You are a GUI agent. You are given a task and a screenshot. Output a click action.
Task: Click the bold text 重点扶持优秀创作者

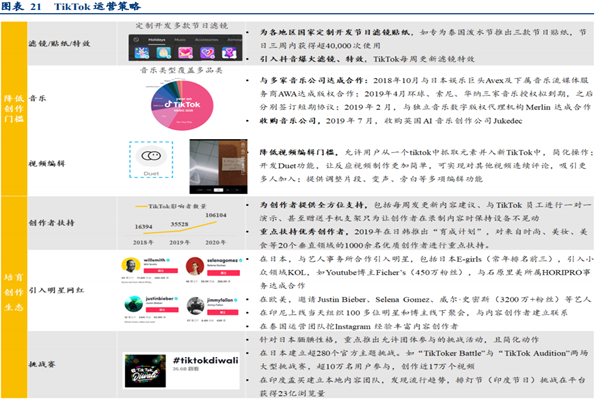(302, 232)
